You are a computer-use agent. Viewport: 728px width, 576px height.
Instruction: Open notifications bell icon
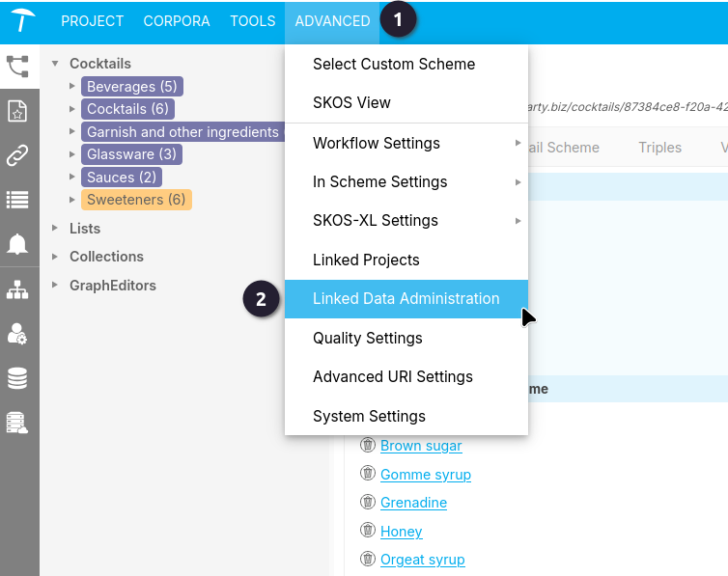pos(17,243)
